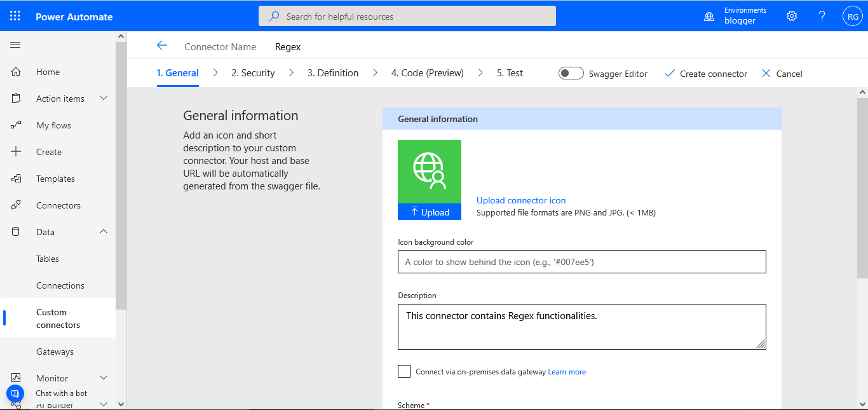Click the blue Upload button
This screenshot has width=868, height=410.
coord(430,212)
